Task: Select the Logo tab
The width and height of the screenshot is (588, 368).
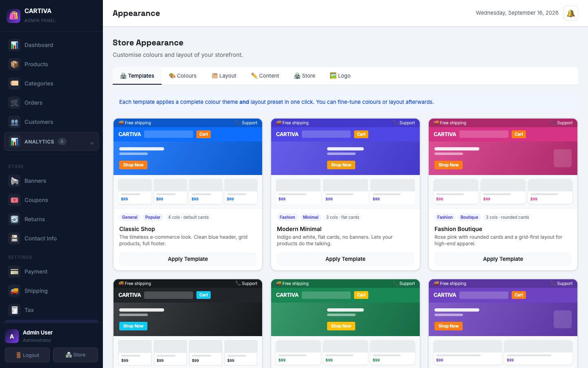Action: (340, 76)
